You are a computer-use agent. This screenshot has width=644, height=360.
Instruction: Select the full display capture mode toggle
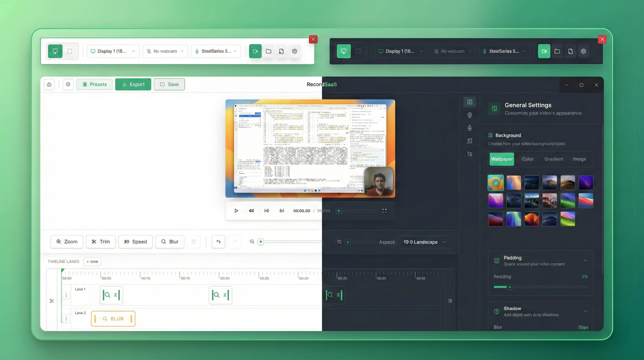(55, 51)
